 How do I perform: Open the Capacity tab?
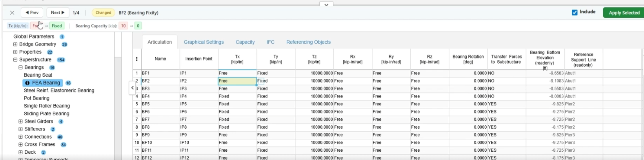245,42
